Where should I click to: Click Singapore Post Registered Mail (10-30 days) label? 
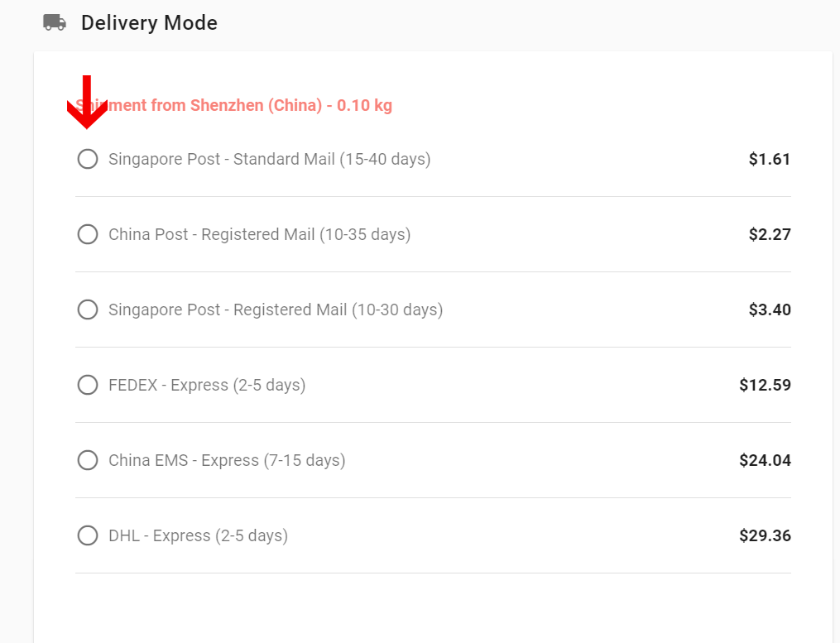coord(276,310)
